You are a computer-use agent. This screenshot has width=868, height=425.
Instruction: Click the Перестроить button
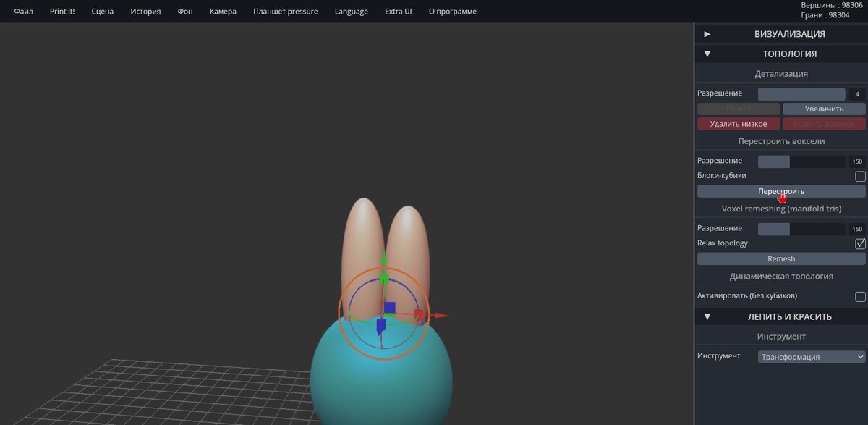[x=781, y=191]
